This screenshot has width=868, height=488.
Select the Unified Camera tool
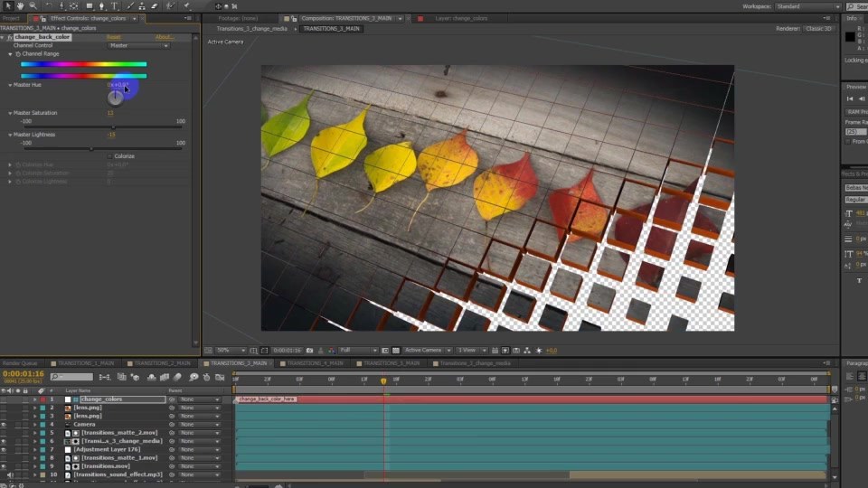click(x=62, y=6)
